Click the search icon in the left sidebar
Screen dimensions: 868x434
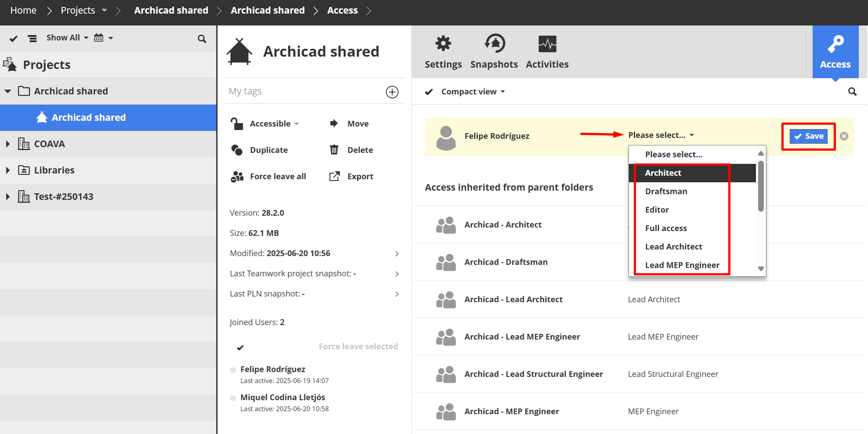click(x=202, y=39)
